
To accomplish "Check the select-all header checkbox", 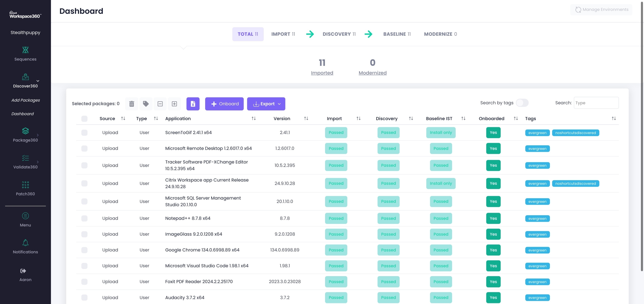I will pos(84,118).
